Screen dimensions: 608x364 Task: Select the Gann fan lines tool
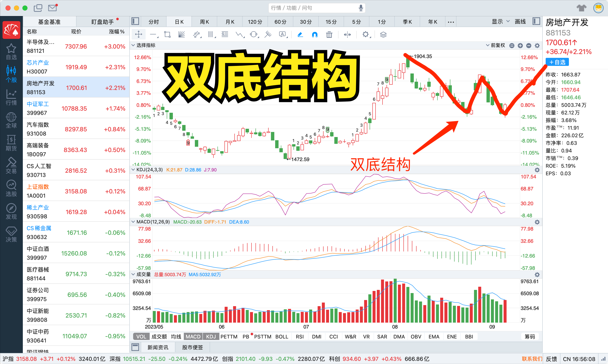pos(181,35)
